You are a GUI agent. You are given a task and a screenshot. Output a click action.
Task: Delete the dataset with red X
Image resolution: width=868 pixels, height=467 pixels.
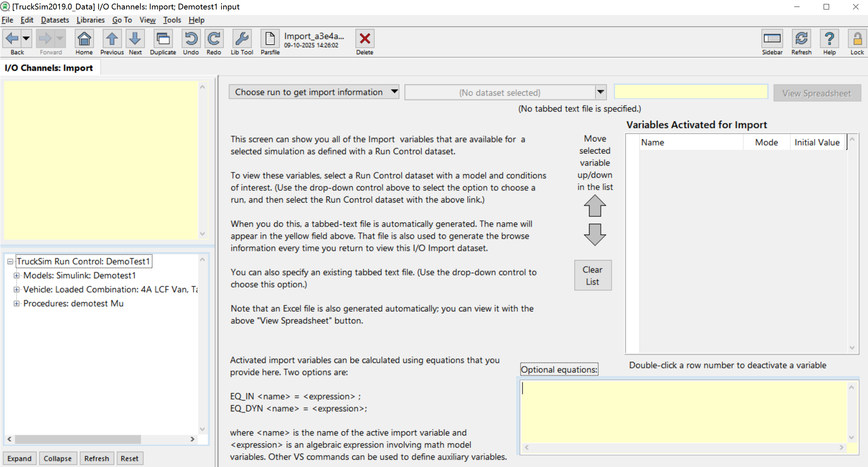pos(365,39)
